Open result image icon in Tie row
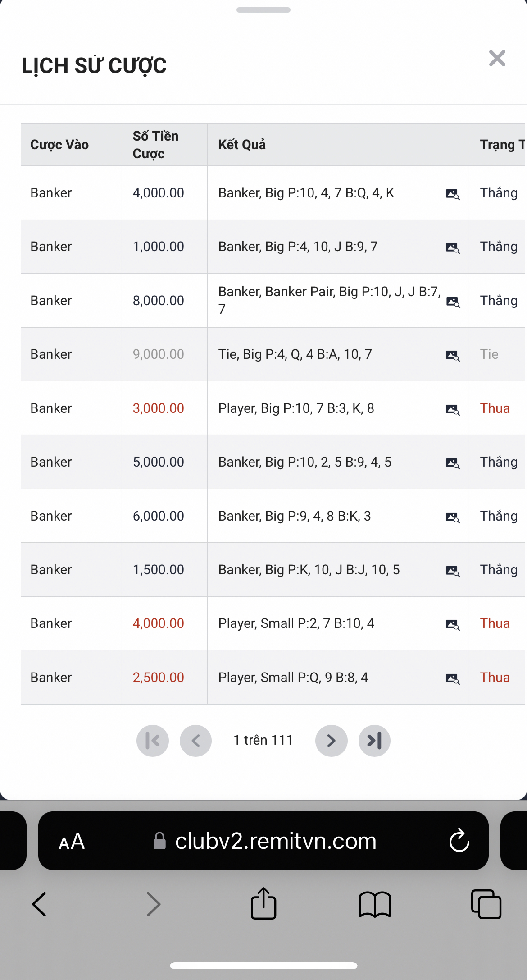 click(x=452, y=355)
